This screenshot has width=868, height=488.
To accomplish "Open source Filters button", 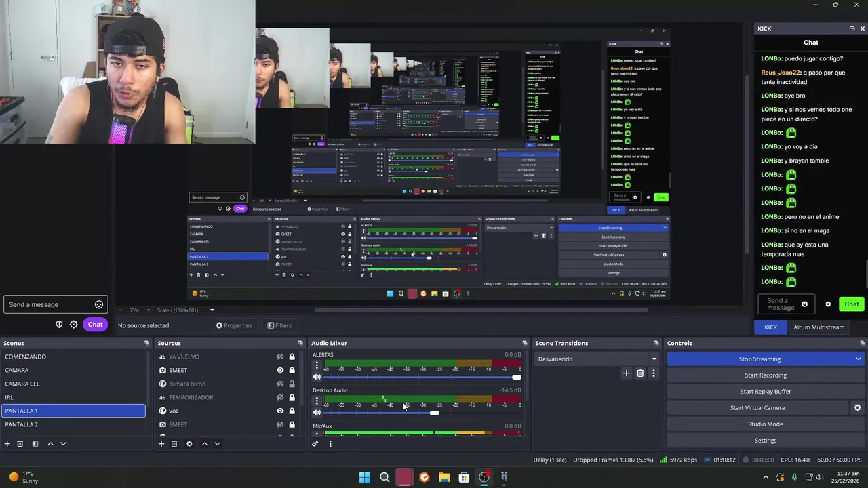I will click(279, 325).
